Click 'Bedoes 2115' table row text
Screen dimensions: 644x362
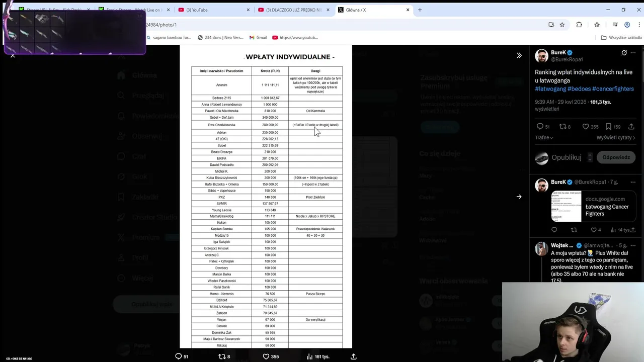222,98
